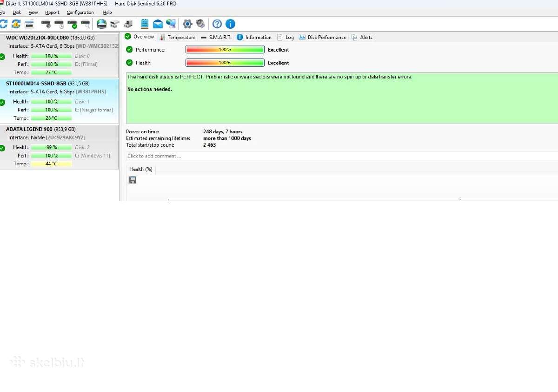
Task: Click the 'more than 1000 days' value
Action: pyautogui.click(x=227, y=138)
